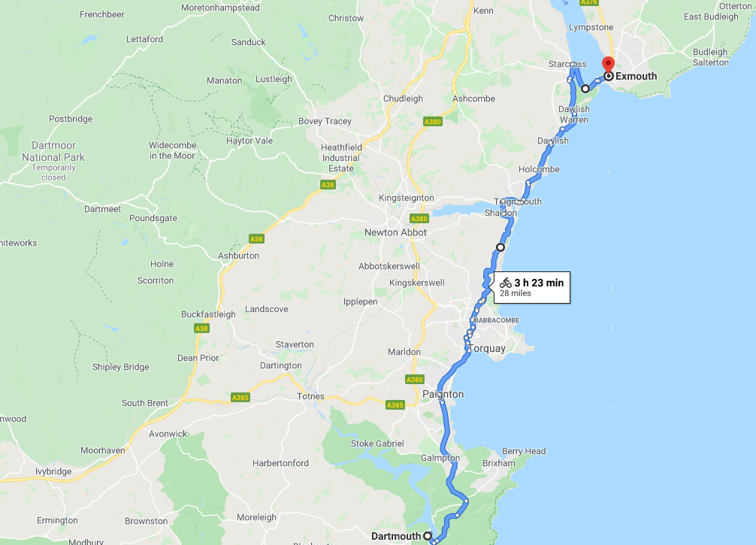This screenshot has height=545, width=756.
Task: Click the Paignton town label
Action: coord(443,394)
